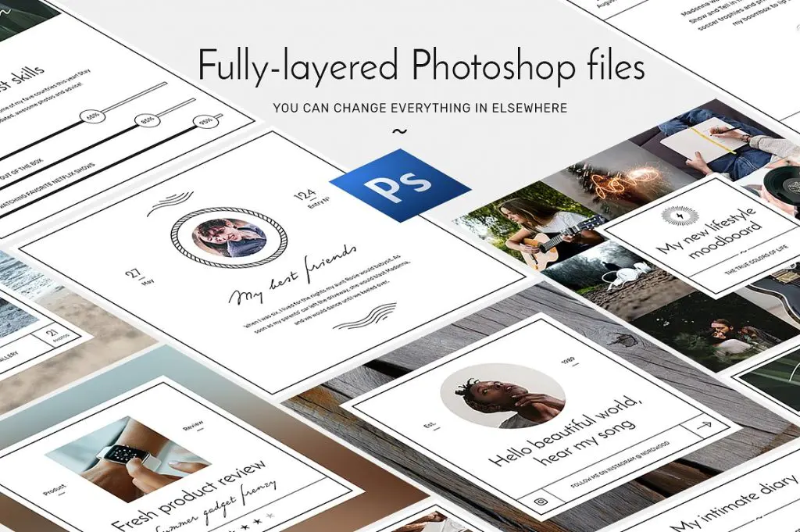Click the 'Product' label beside the watch photo

coord(55,490)
